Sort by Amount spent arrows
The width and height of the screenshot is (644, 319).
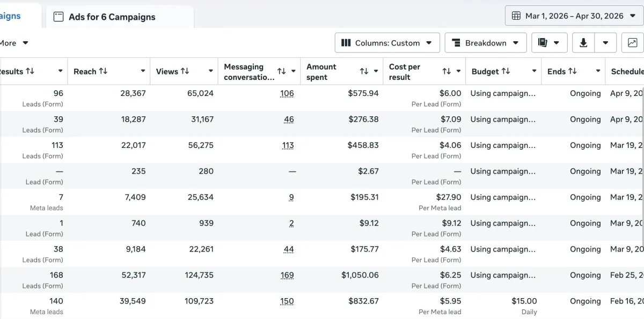coord(364,71)
